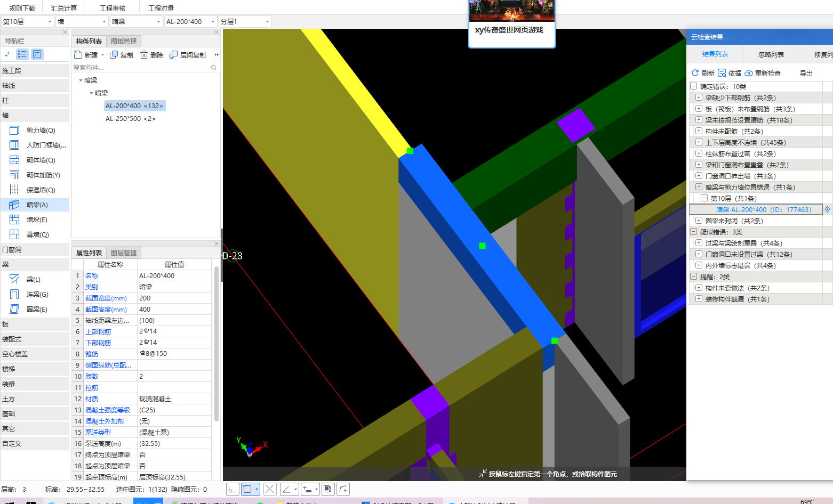Open the 暗梁 component type dropdown
The width and height of the screenshot is (833, 504).
point(158,22)
